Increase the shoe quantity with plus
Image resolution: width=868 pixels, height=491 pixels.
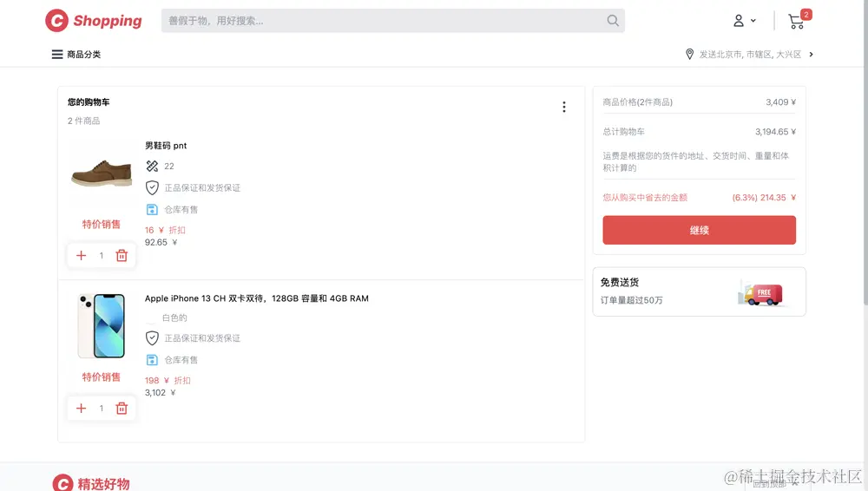click(82, 255)
